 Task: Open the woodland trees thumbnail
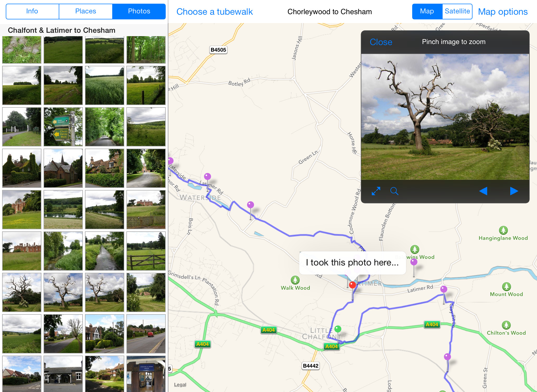click(x=146, y=50)
